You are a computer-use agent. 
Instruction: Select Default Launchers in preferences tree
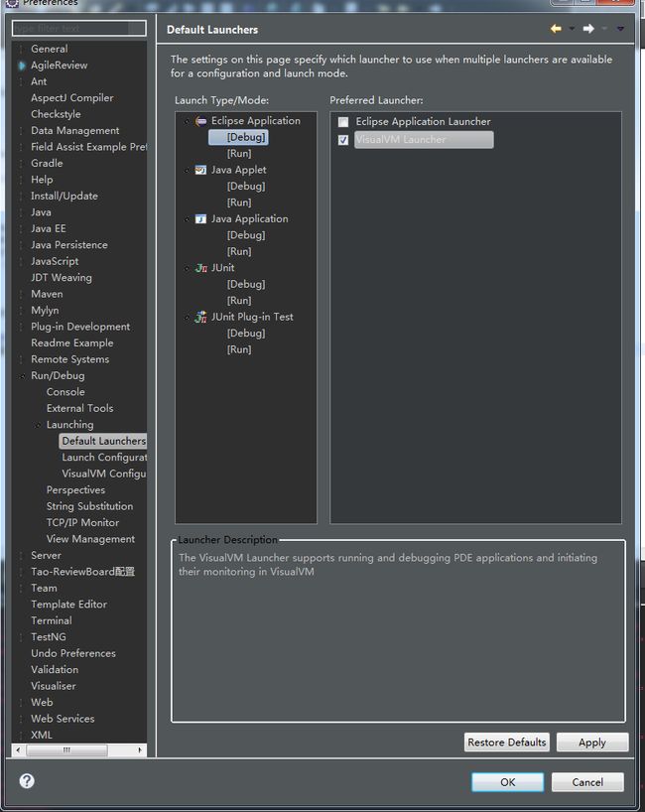pyautogui.click(x=103, y=441)
